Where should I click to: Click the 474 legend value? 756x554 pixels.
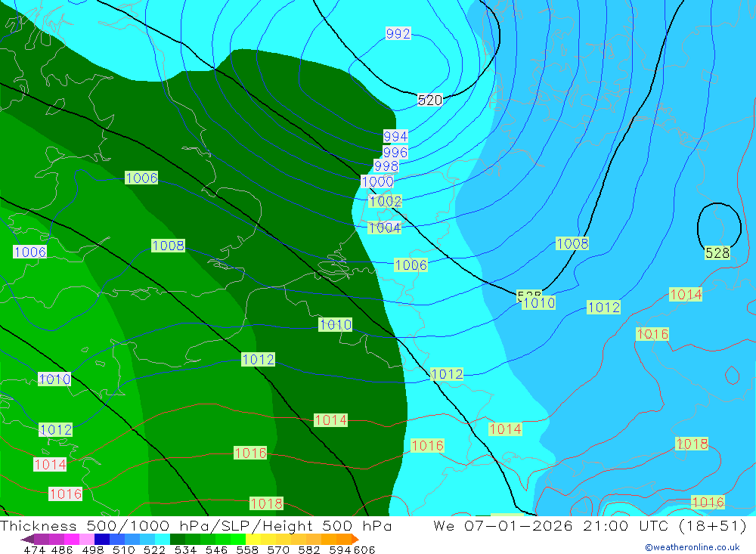pyautogui.click(x=34, y=549)
